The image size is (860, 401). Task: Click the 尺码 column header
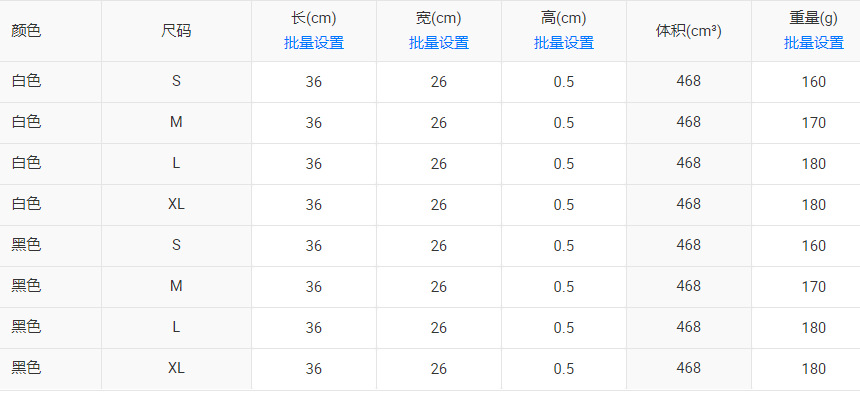(176, 30)
